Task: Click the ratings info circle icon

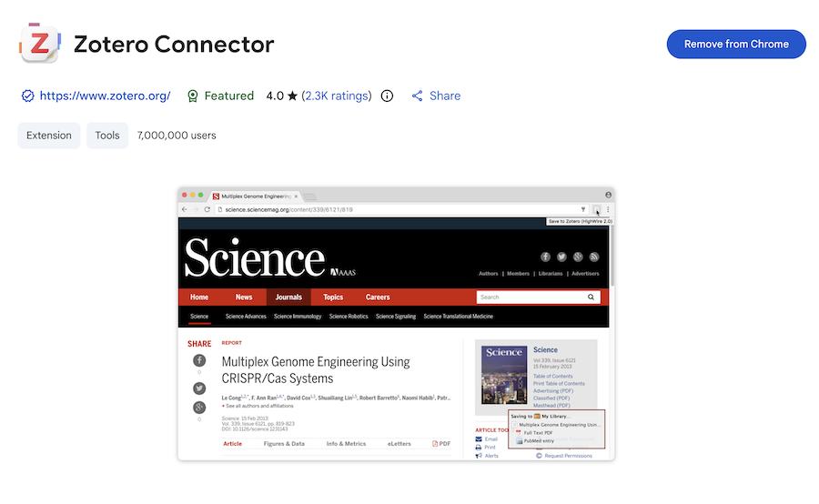Action: (387, 96)
